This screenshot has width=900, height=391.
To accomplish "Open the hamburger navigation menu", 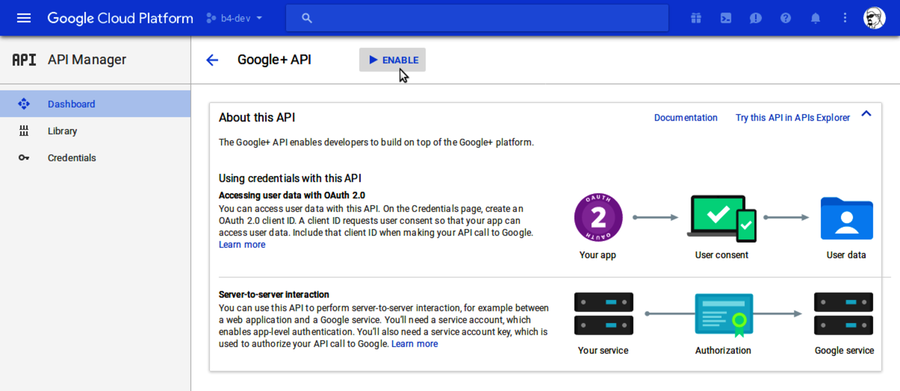I will pyautogui.click(x=24, y=18).
